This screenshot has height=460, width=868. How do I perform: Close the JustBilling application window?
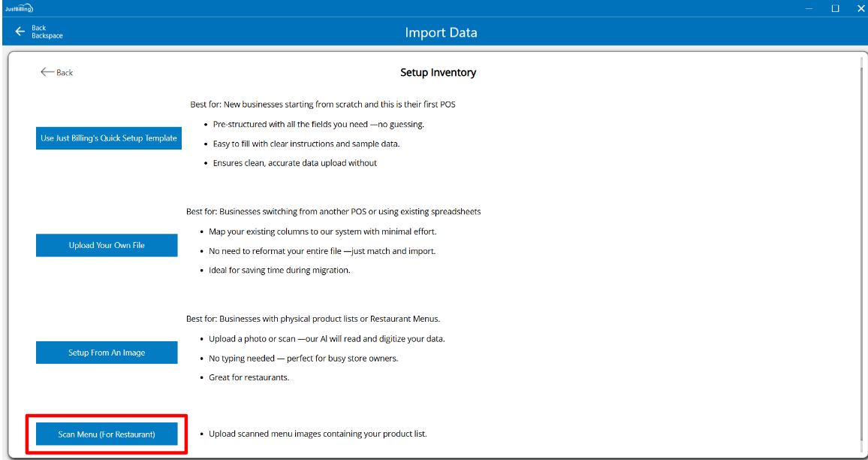(860, 8)
